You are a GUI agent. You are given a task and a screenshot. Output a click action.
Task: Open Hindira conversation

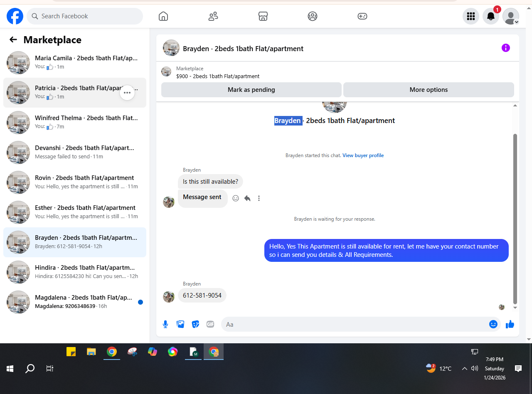click(75, 272)
